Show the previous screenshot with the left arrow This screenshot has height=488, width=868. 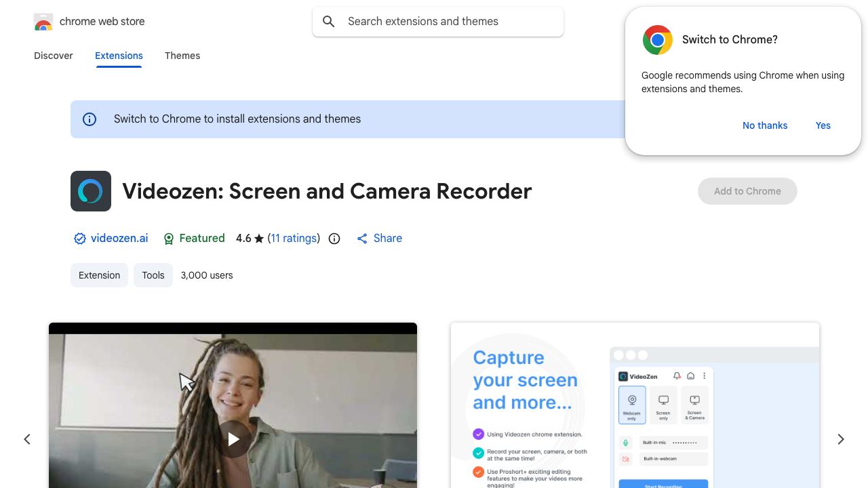[27, 439]
